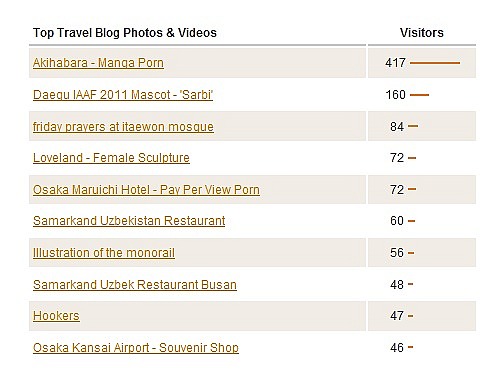Click the 56 visitor count
Screen dimensions: 502x386
(x=397, y=253)
